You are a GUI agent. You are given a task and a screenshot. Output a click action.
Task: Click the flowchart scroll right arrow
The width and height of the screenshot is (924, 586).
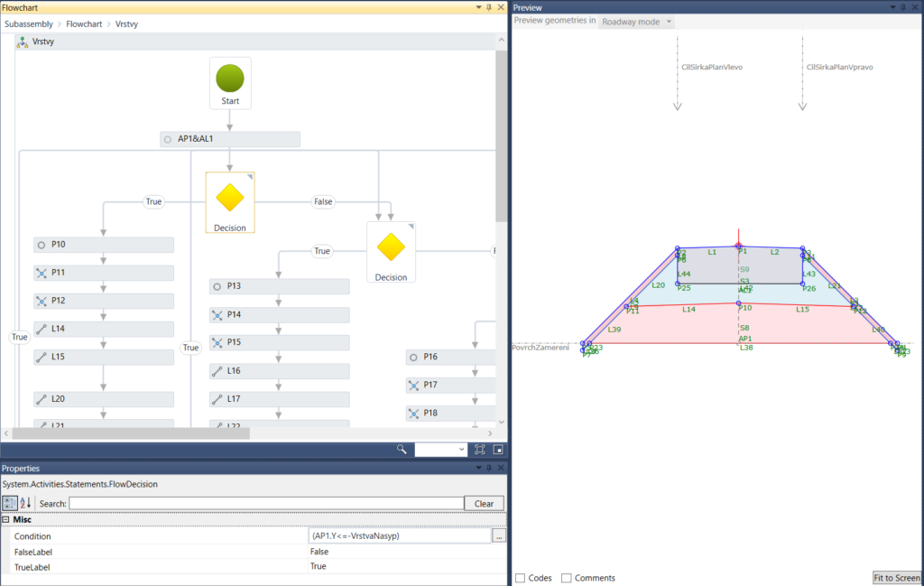point(490,434)
